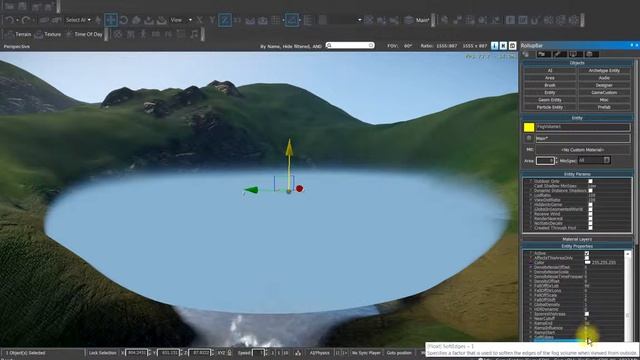This screenshot has height=360, width=640.
Task: Open the Texture editor
Action: point(48,35)
